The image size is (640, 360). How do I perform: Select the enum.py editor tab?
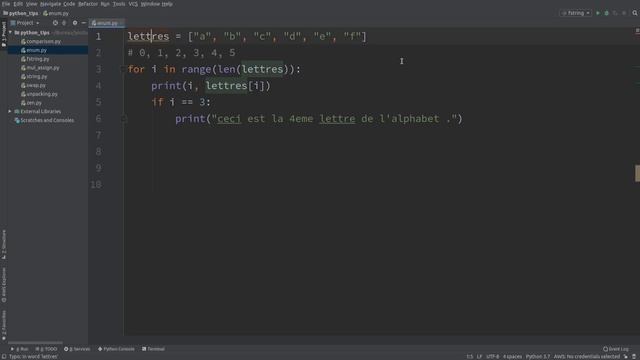(107, 23)
